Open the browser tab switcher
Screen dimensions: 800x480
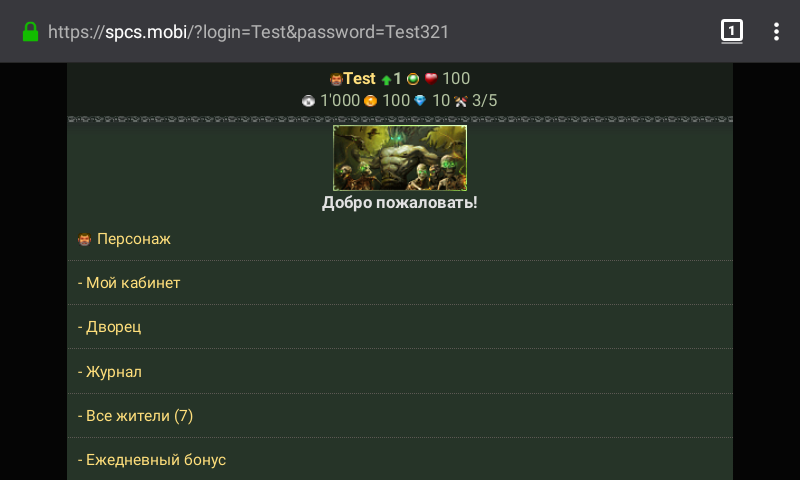[x=732, y=32]
